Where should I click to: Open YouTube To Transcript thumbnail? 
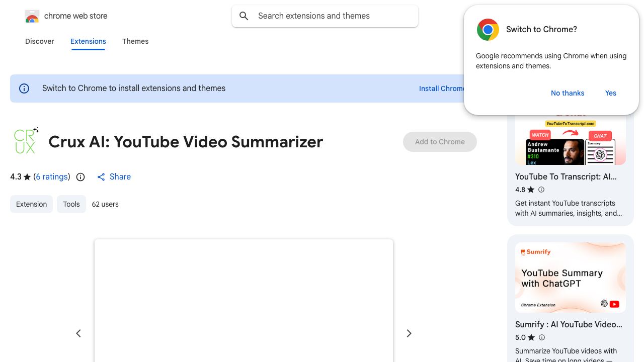click(571, 141)
